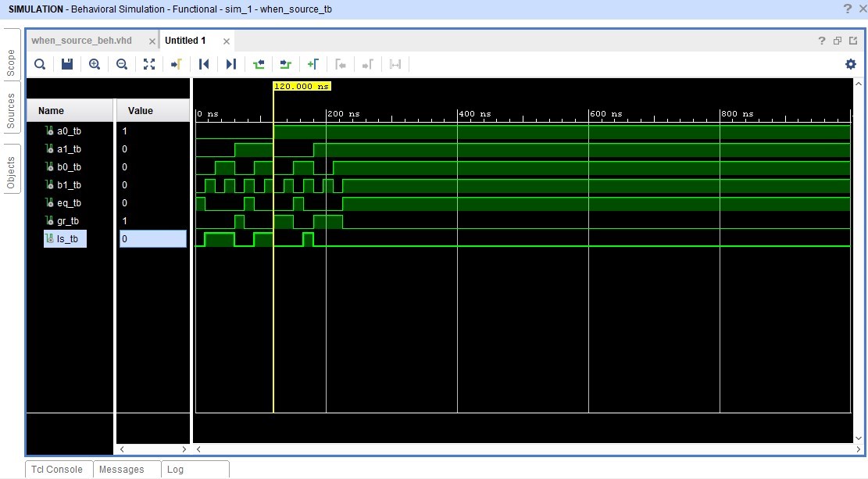Go to the previous signal transition
This screenshot has height=479, width=868.
[x=258, y=64]
